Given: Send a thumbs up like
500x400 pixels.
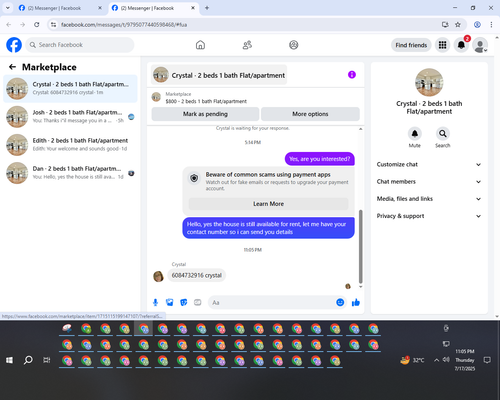Looking at the screenshot, I should coord(356,302).
